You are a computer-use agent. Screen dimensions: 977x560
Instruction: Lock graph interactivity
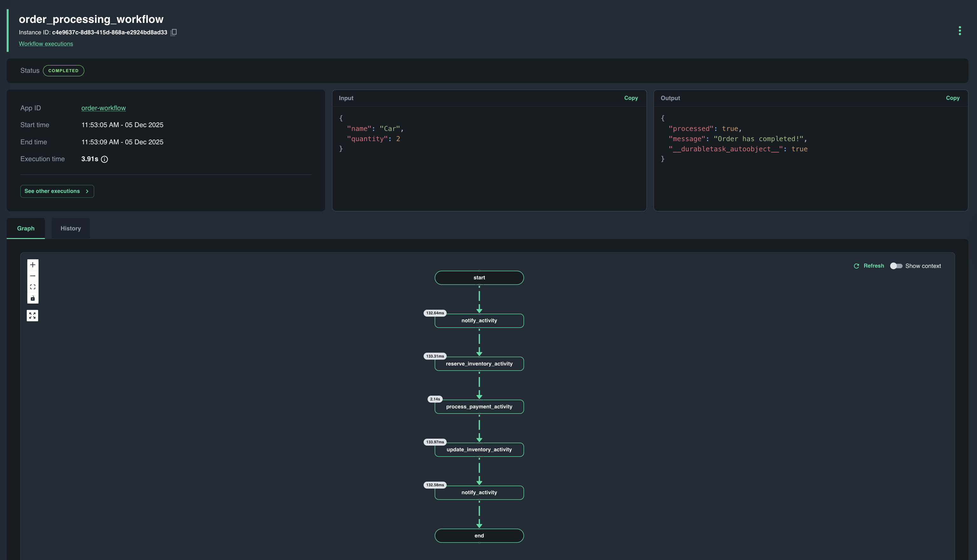click(x=33, y=298)
